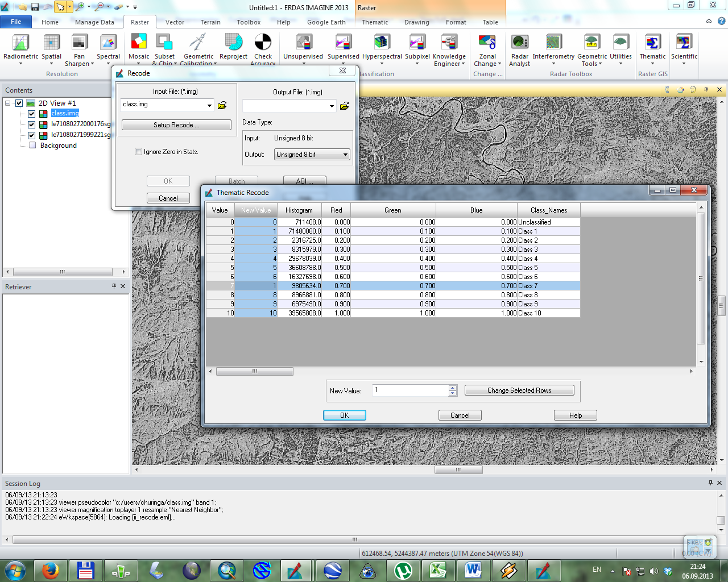This screenshot has width=728, height=582.
Task: Collapse the 2D View #1 tree node
Action: pos(8,103)
